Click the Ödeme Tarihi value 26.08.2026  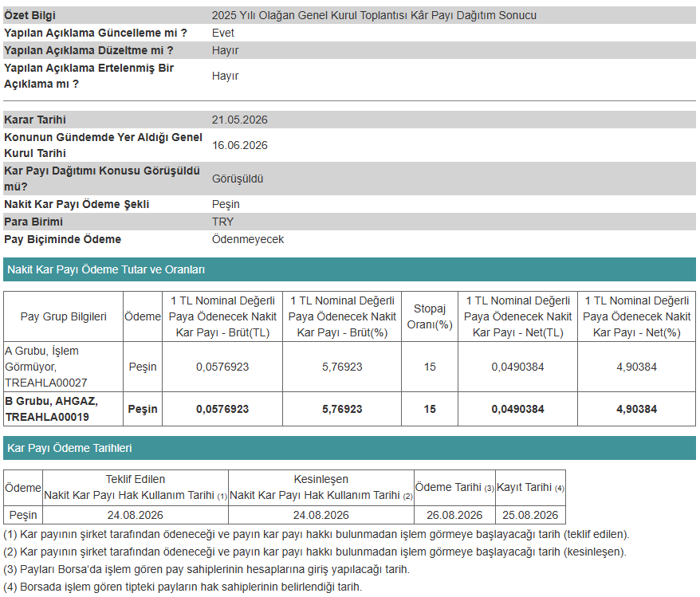(454, 515)
